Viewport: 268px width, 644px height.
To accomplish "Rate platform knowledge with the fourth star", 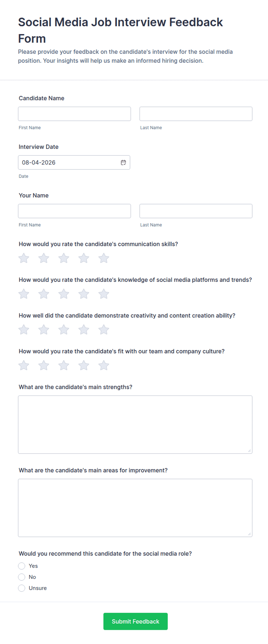I will tap(84, 294).
